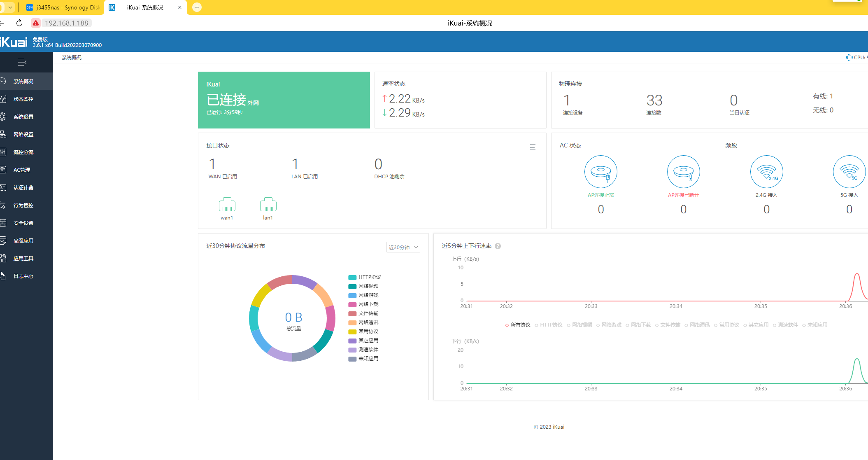Click the 系统概况 breadcrumb
868x460 pixels.
click(72, 58)
